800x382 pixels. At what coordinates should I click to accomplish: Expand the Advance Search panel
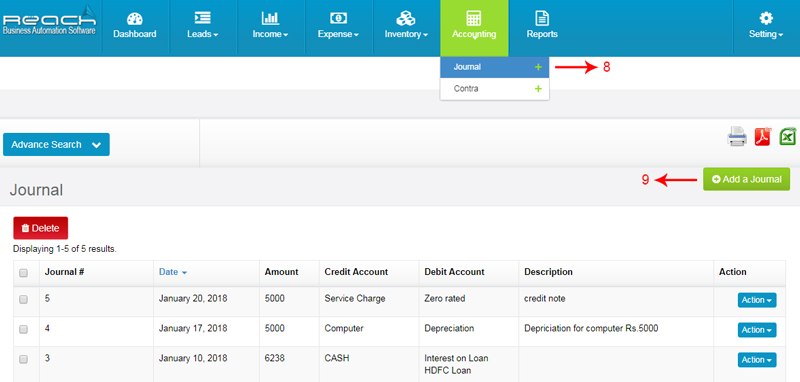(56, 144)
